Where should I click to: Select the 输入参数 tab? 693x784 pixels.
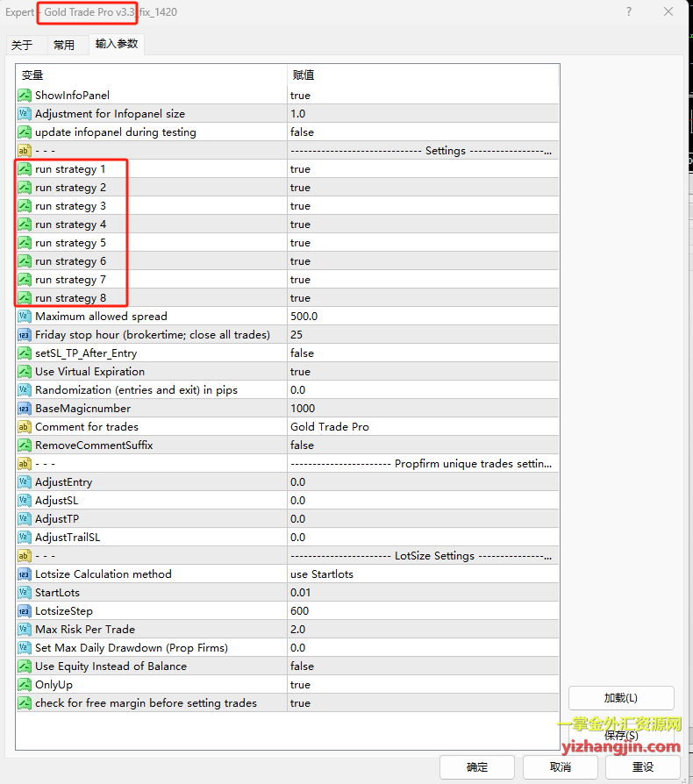(x=117, y=44)
